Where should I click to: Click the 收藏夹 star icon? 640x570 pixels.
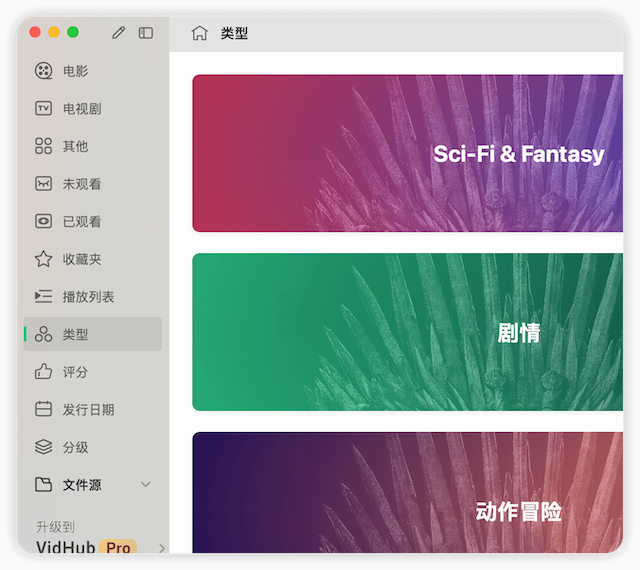[43, 259]
